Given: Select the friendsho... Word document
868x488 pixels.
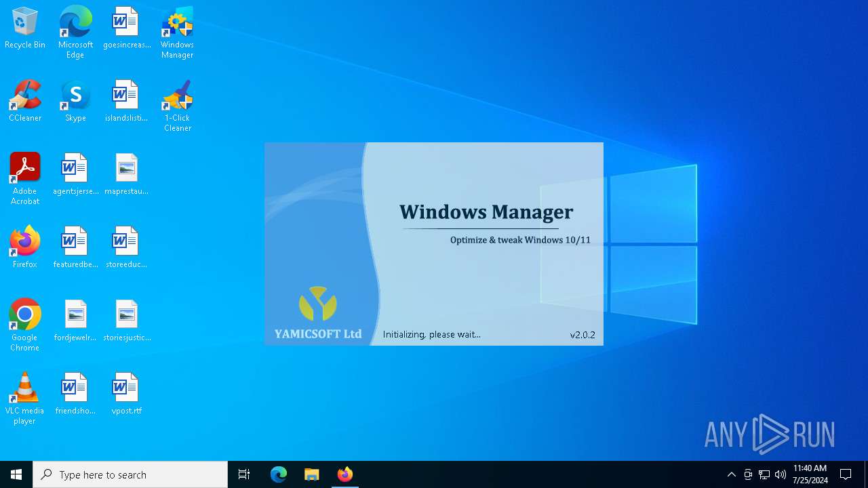Looking at the screenshot, I should (x=75, y=394).
